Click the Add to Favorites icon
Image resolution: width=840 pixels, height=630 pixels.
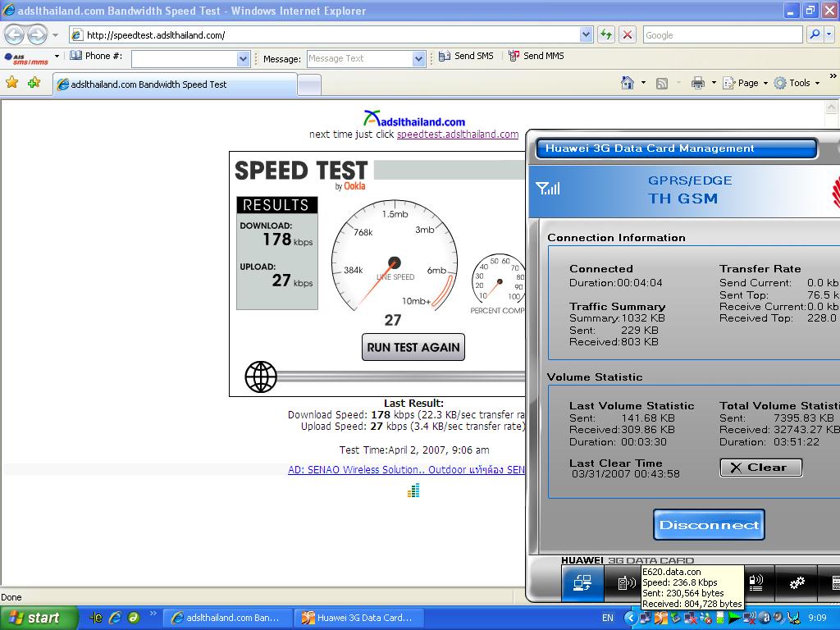pyautogui.click(x=34, y=83)
